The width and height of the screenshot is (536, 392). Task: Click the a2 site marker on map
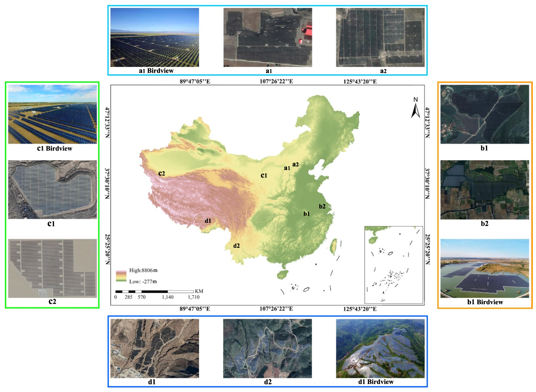(295, 164)
